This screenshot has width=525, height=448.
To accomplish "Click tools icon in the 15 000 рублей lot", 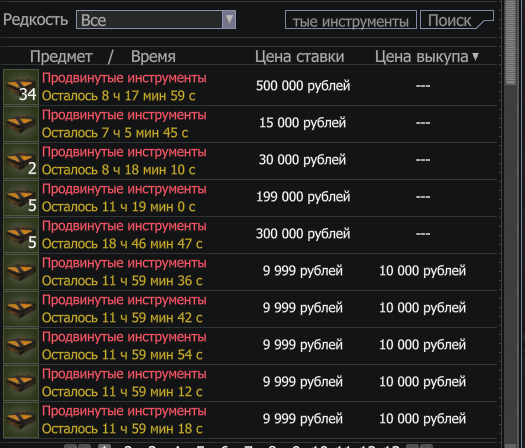I will pos(21,124).
